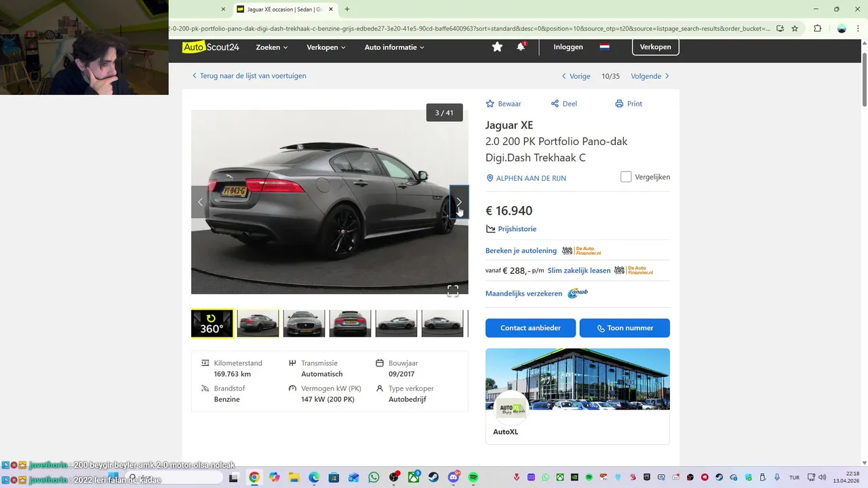Open volume control in system tray
Screen dimensions: 868x488
click(821, 477)
